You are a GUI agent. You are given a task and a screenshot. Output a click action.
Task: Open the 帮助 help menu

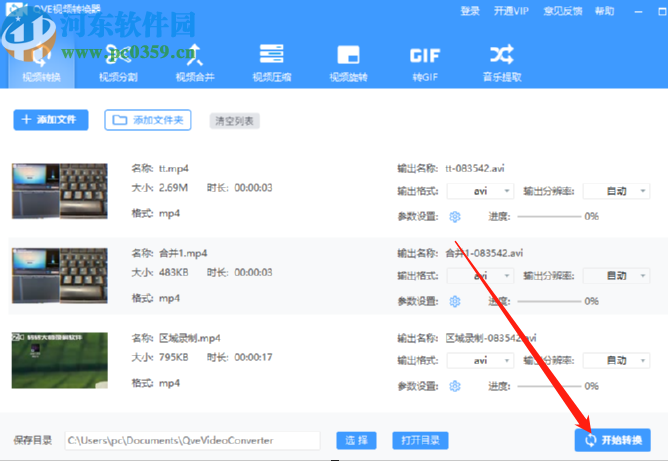pyautogui.click(x=605, y=11)
